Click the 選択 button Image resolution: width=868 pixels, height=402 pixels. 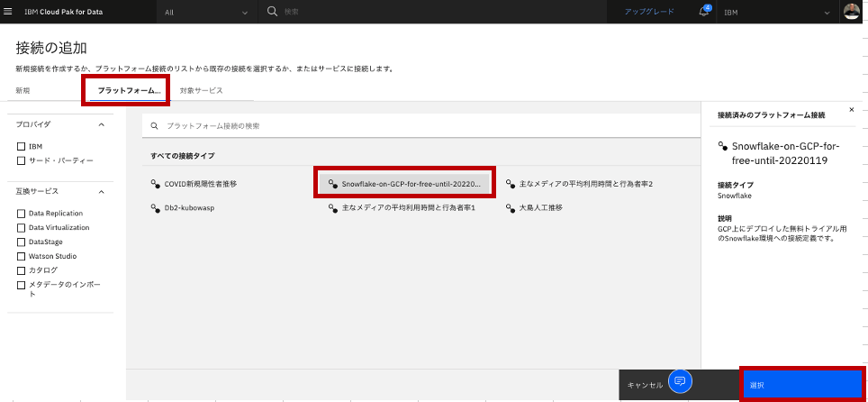click(x=802, y=385)
